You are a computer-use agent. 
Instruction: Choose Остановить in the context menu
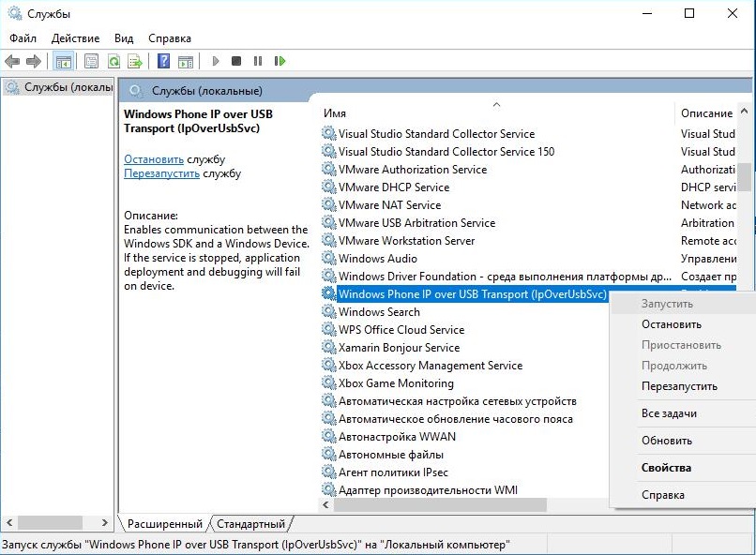click(672, 324)
